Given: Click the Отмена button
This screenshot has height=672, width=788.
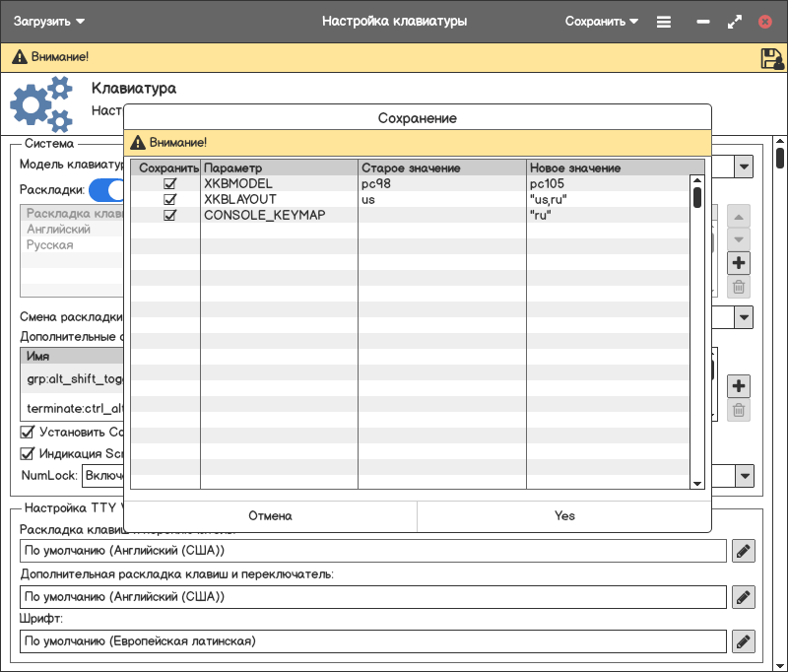Looking at the screenshot, I should point(270,515).
